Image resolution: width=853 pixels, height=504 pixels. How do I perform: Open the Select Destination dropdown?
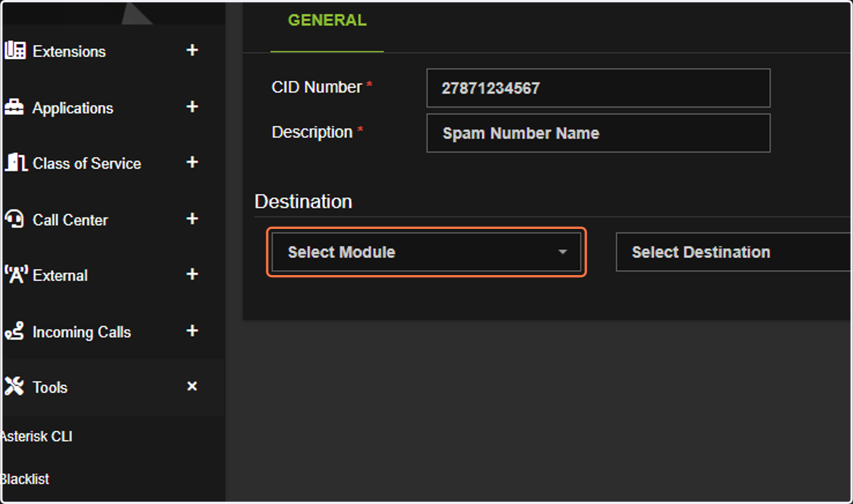point(734,252)
